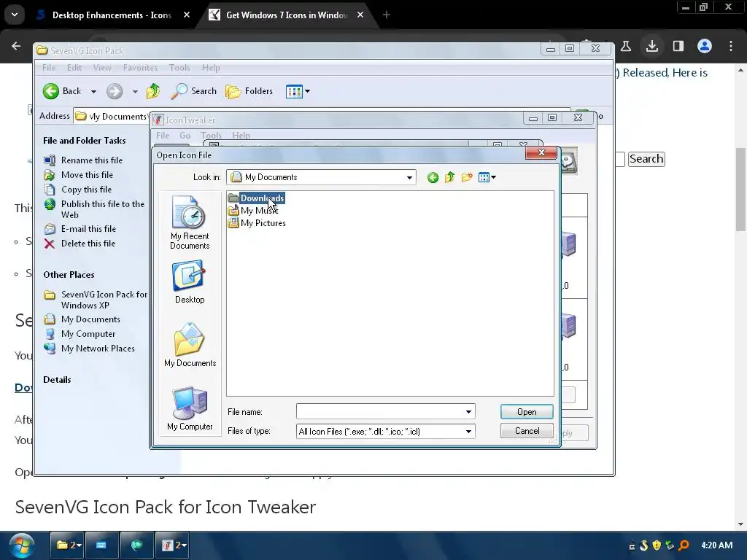Screen dimensions: 747x560
Task: Click the browser labs flask icon
Action: (625, 46)
